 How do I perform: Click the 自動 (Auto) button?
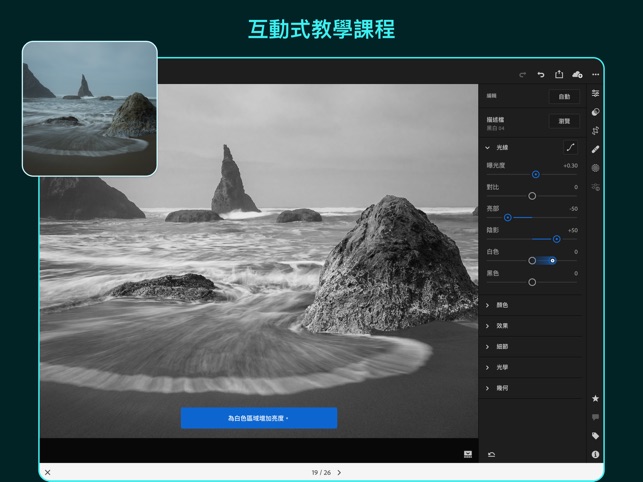point(564,97)
